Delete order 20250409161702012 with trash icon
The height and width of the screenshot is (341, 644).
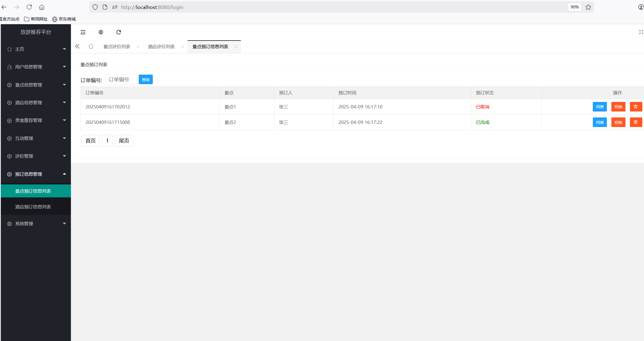pyautogui.click(x=636, y=107)
